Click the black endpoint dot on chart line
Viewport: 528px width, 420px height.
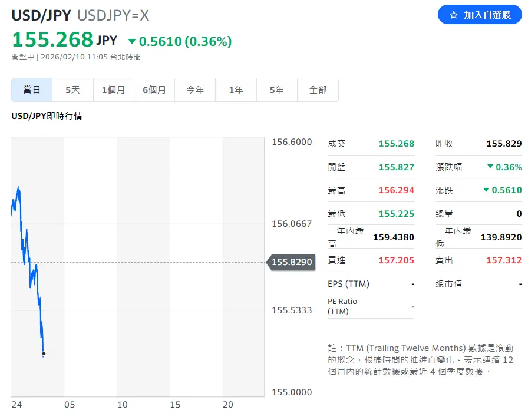[44, 353]
